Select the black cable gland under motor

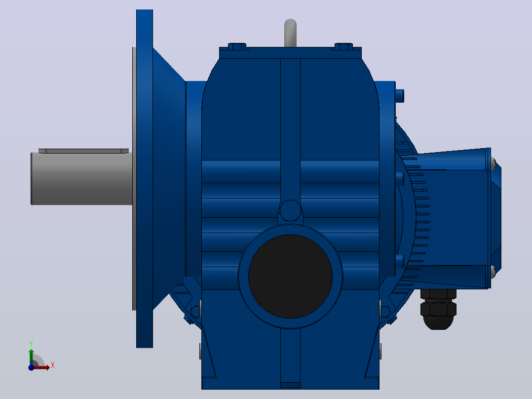click(x=438, y=309)
